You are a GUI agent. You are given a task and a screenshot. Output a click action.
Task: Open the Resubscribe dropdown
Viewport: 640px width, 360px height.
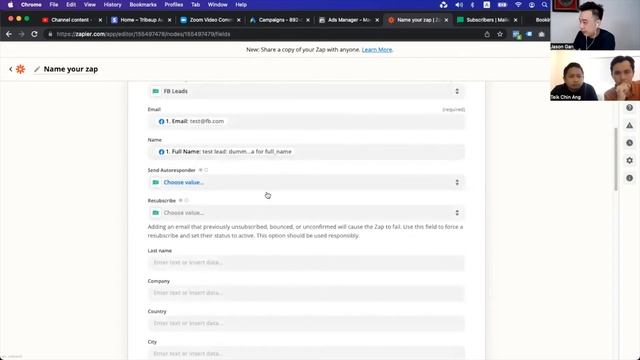(306, 213)
